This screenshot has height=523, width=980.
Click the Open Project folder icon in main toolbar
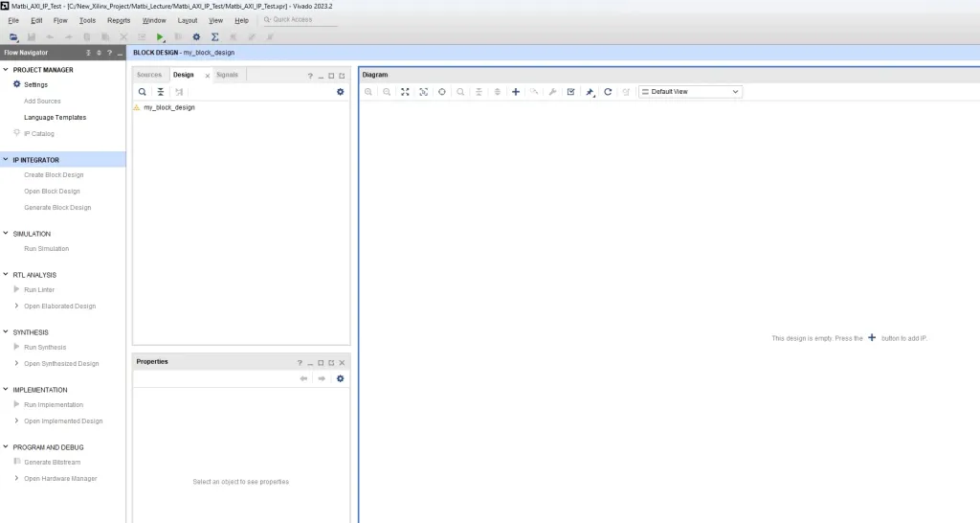[x=13, y=37]
